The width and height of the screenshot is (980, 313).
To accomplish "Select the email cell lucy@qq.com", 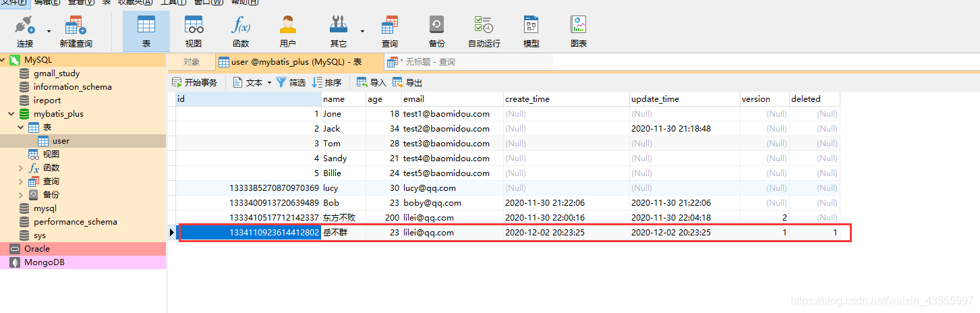I will [x=453, y=188].
